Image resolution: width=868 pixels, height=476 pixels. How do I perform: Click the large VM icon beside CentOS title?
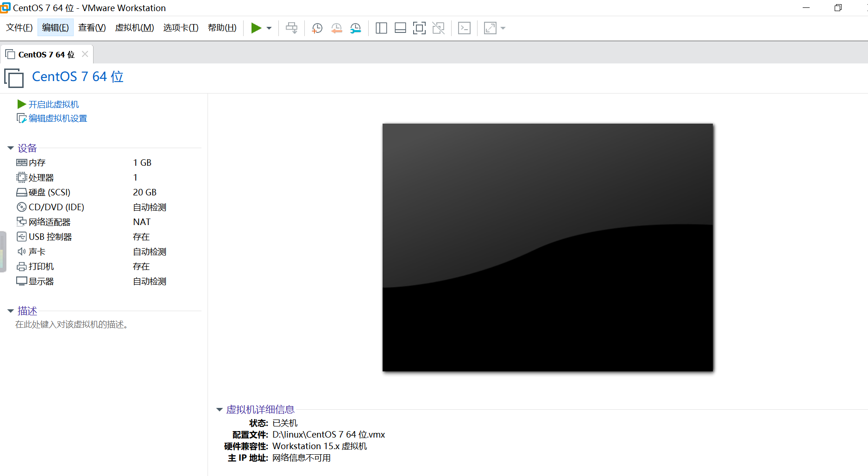coord(14,78)
